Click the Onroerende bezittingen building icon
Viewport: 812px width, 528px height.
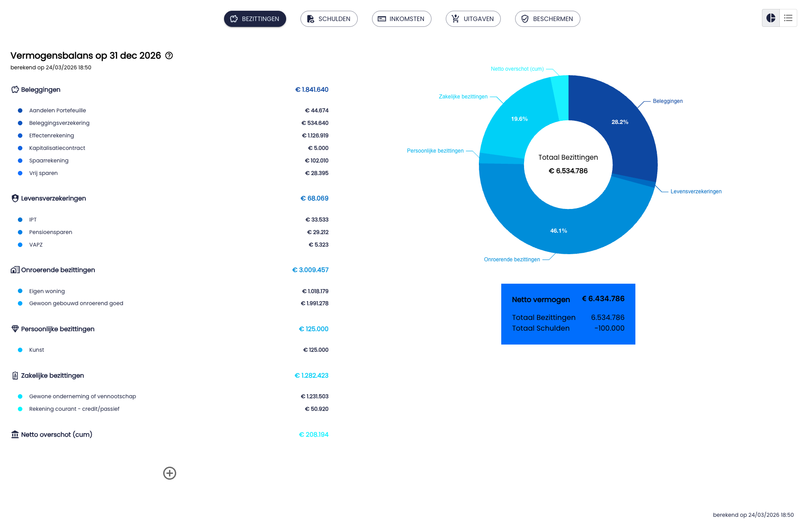(x=15, y=270)
